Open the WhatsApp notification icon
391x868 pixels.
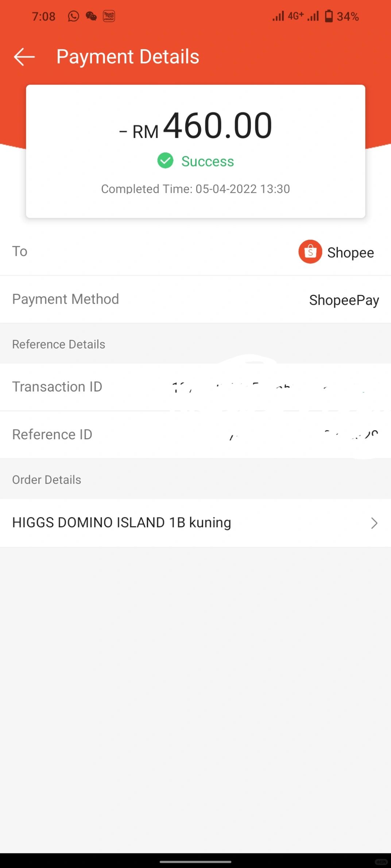[x=73, y=16]
